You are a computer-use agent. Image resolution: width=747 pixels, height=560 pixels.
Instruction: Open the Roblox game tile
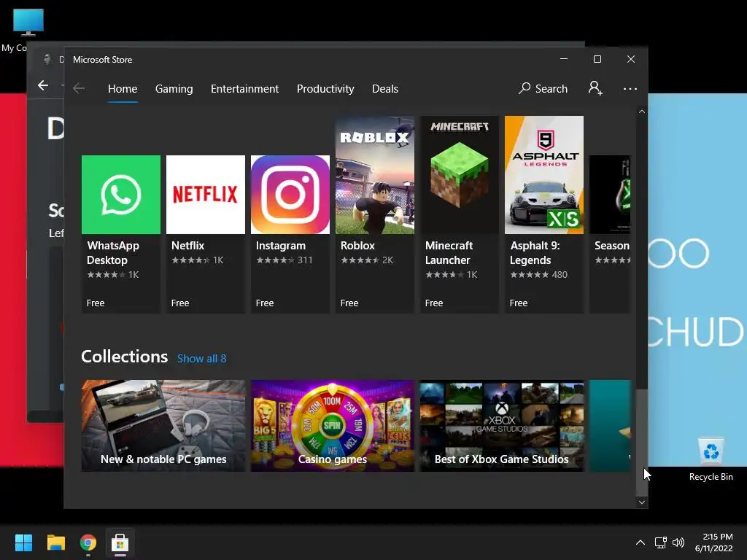point(375,214)
